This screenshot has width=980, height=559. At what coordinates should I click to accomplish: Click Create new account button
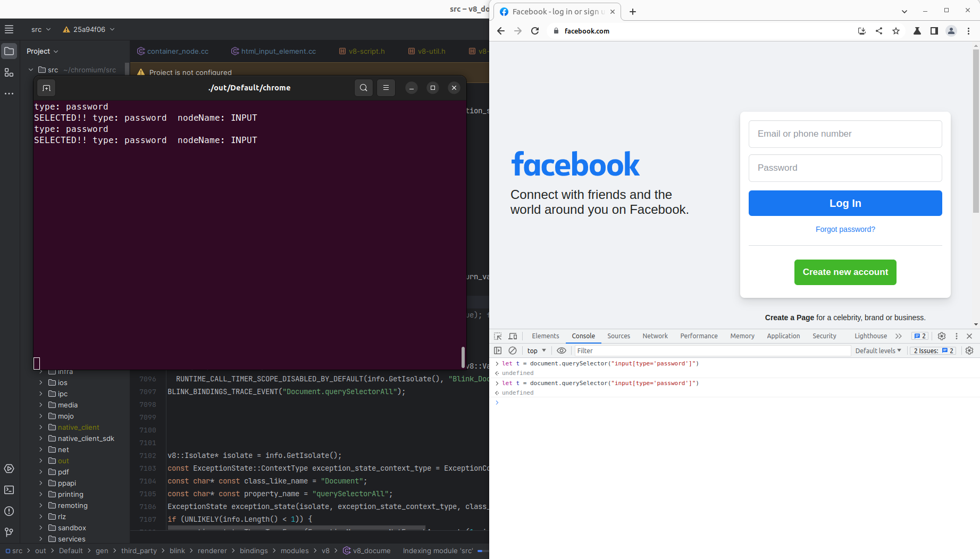pyautogui.click(x=845, y=272)
